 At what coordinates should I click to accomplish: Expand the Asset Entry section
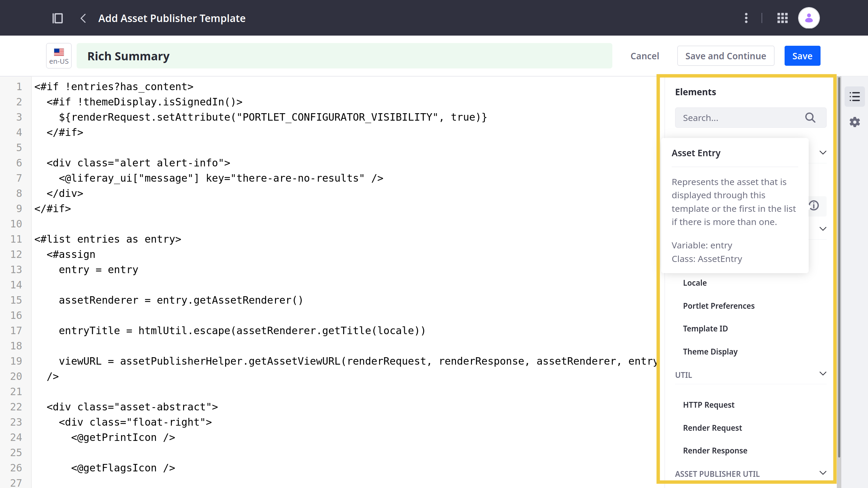[x=822, y=152]
